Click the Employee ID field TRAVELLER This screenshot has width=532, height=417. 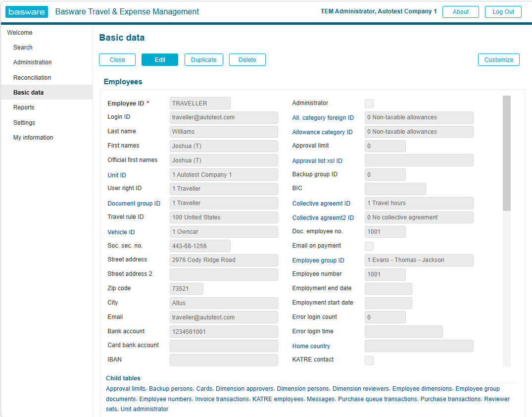[x=200, y=103]
